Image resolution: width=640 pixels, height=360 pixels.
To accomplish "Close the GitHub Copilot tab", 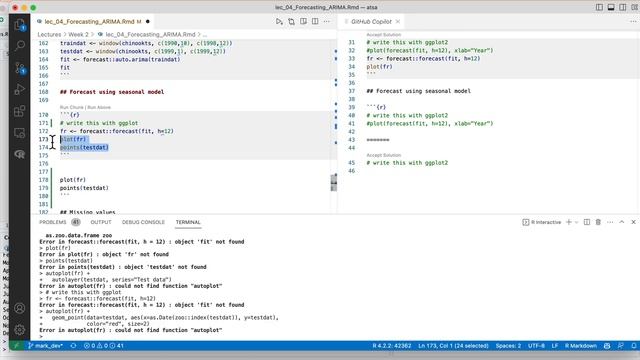I will pos(398,21).
